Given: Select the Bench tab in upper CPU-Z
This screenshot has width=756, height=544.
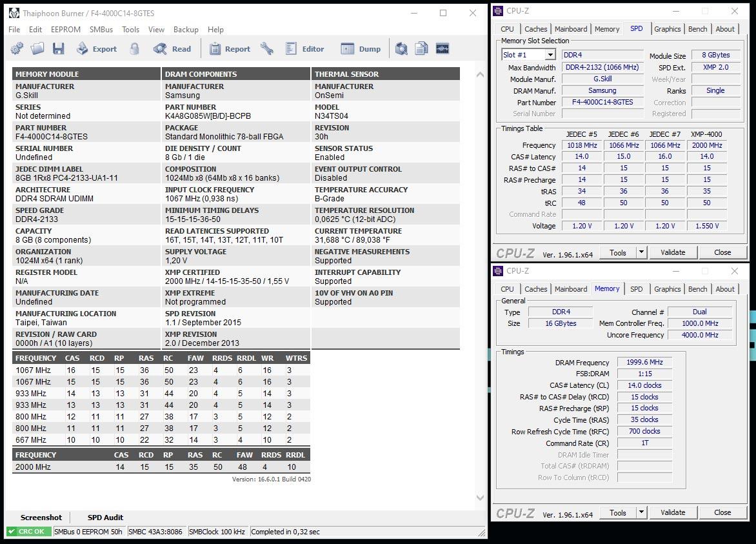Looking at the screenshot, I should pos(698,29).
